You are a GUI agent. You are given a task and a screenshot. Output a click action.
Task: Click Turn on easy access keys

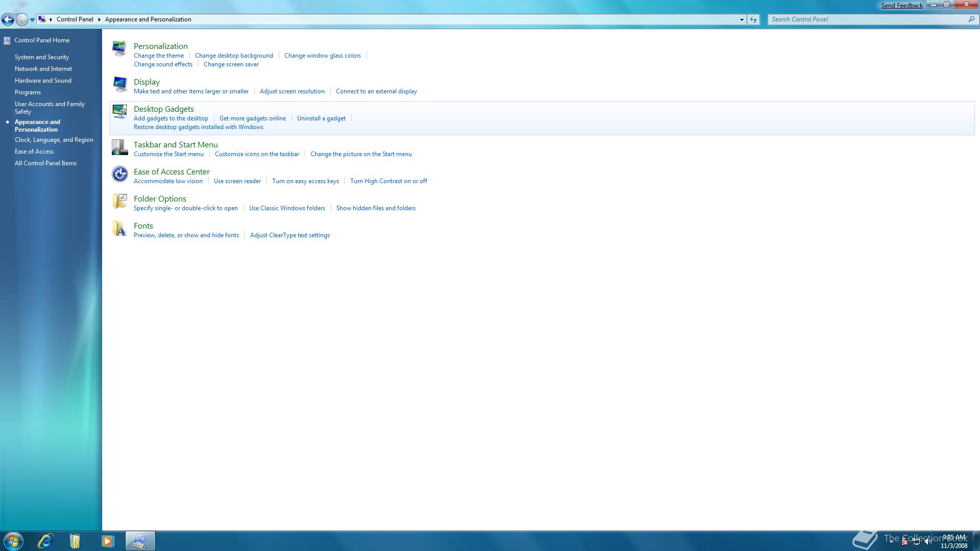(305, 181)
